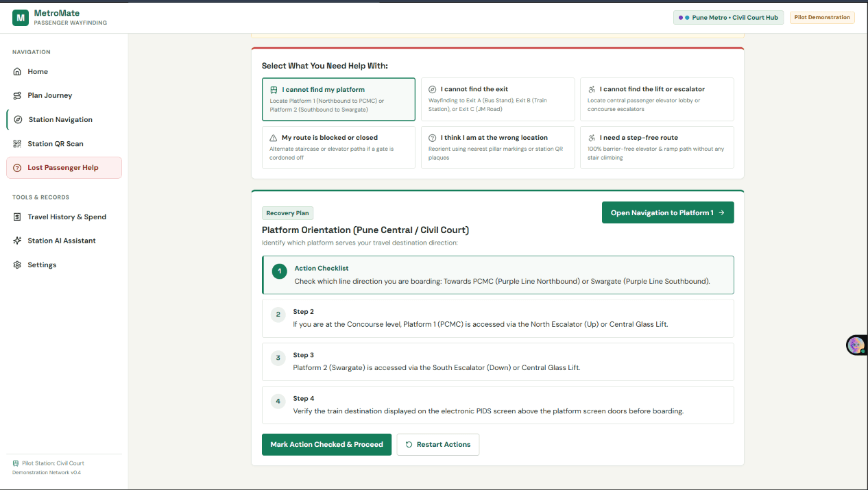868x490 pixels.
Task: Go to Plan Journey
Action: [64, 95]
